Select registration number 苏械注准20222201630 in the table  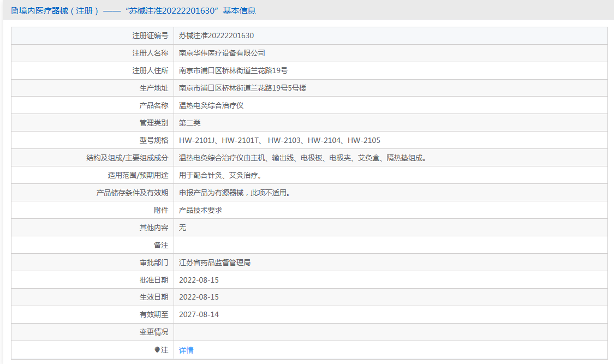[216, 35]
